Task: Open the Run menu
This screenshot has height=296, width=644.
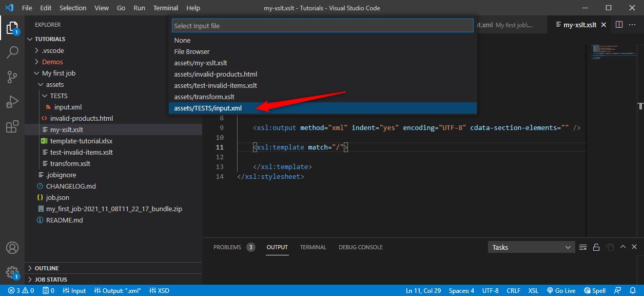Action: (x=139, y=8)
